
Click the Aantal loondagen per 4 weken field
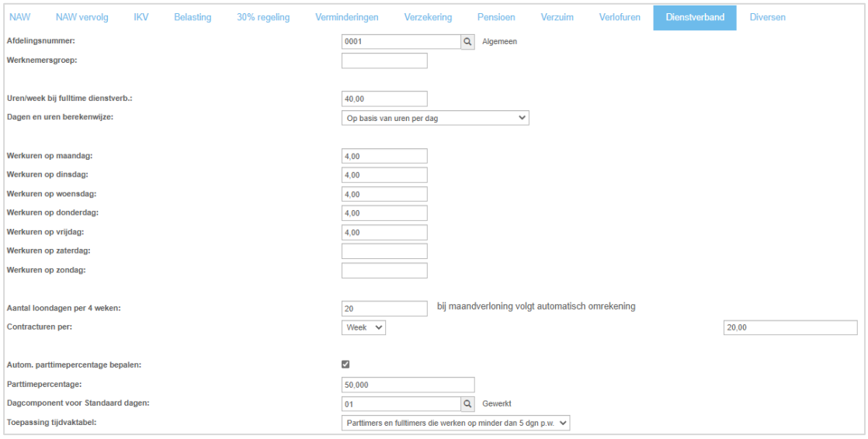tap(385, 309)
